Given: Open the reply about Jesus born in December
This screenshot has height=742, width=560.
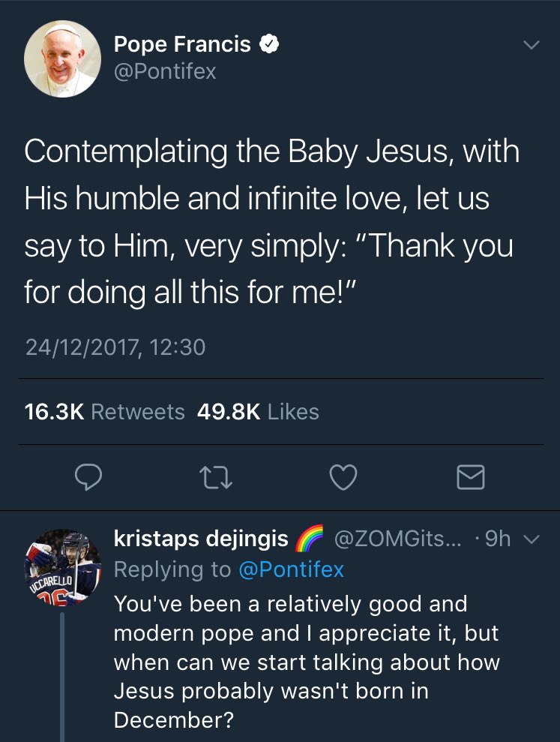Looking at the screenshot, I should coord(306,662).
